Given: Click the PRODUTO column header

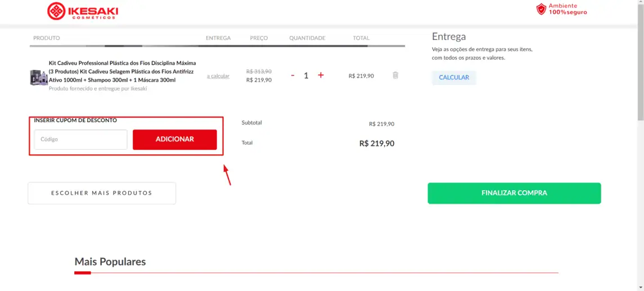Looking at the screenshot, I should point(47,38).
